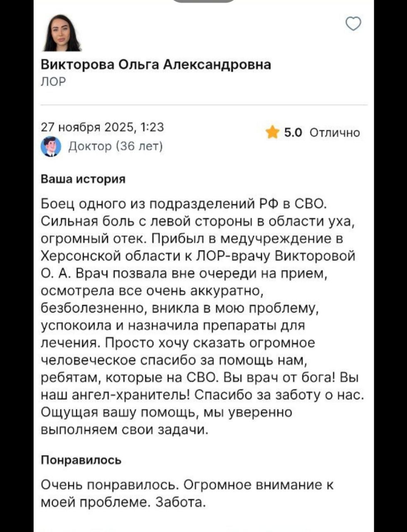Viewport: 407px width, 532px height.
Task: Click the Отлично rating label
Action: point(335,133)
